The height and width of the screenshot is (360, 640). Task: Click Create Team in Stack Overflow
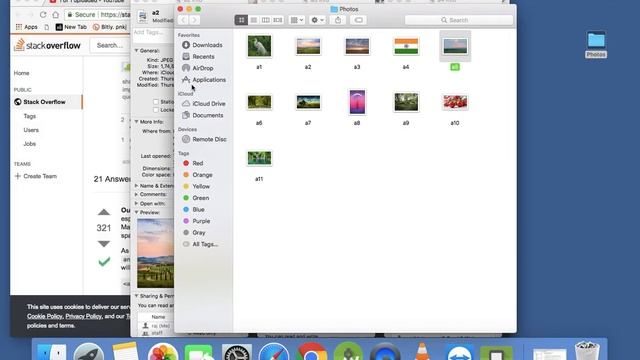point(36,176)
